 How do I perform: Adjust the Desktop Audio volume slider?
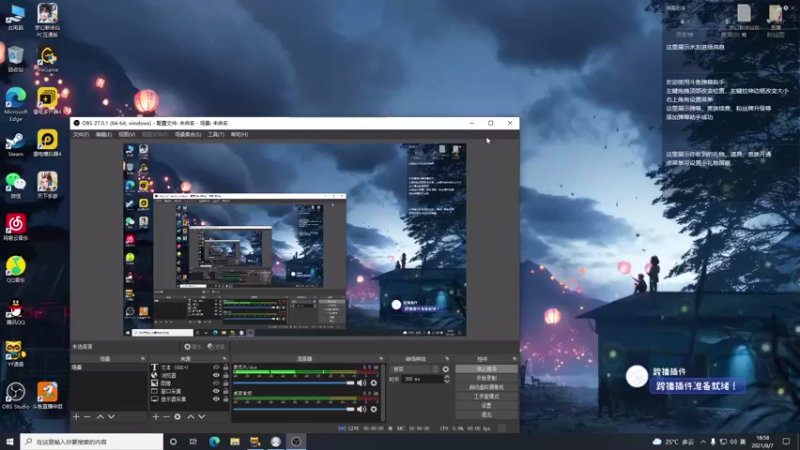(x=294, y=409)
